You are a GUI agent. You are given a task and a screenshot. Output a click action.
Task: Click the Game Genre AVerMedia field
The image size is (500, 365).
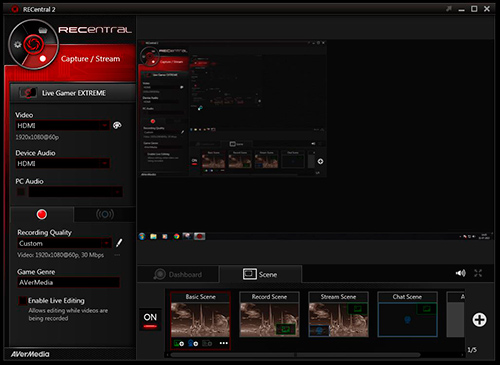(x=68, y=282)
